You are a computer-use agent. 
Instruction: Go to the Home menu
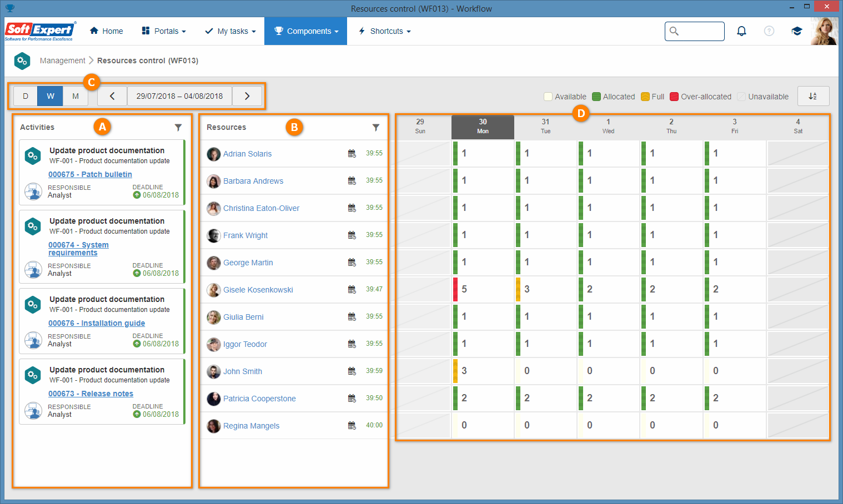pyautogui.click(x=107, y=31)
